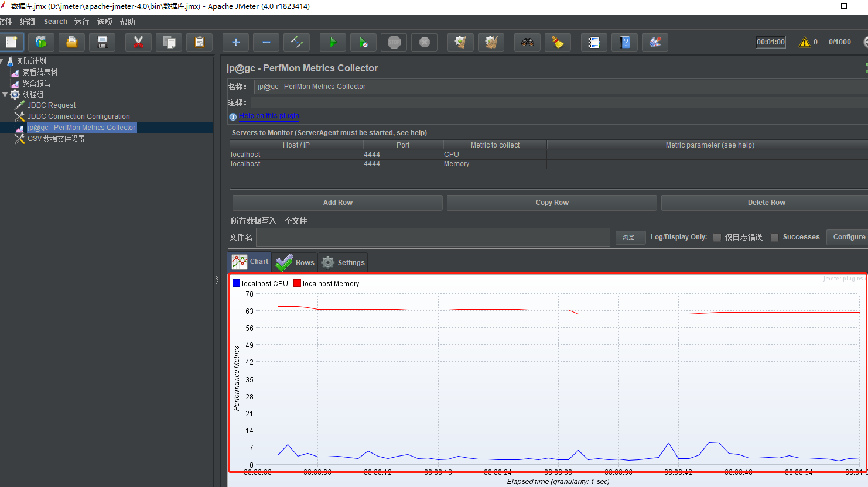Click the Clear results broom icon
The width and height of the screenshot is (868, 487).
[x=460, y=42]
